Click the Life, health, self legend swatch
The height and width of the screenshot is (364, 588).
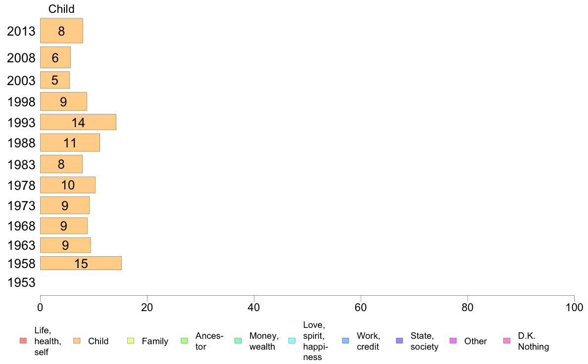pos(23,341)
